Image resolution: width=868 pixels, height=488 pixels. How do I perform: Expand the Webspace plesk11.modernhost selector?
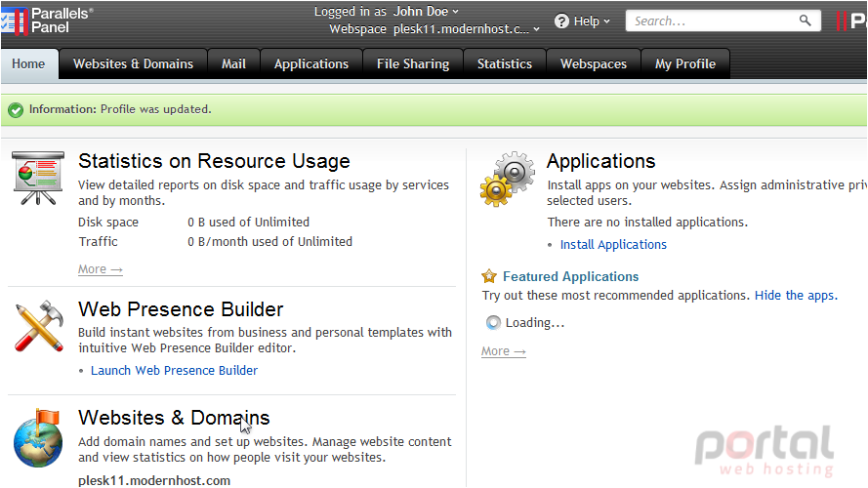coord(466,28)
